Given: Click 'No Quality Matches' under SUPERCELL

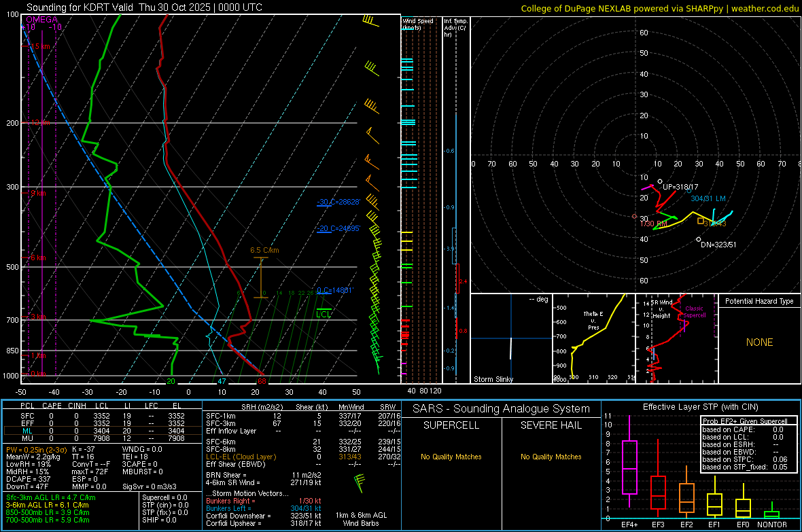Looking at the screenshot, I should pos(451,457).
